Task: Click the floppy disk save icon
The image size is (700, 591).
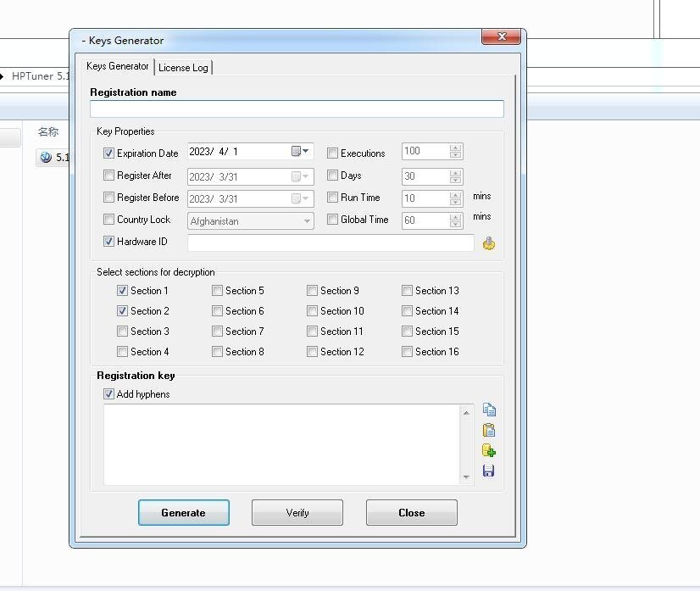Action: pyautogui.click(x=489, y=471)
